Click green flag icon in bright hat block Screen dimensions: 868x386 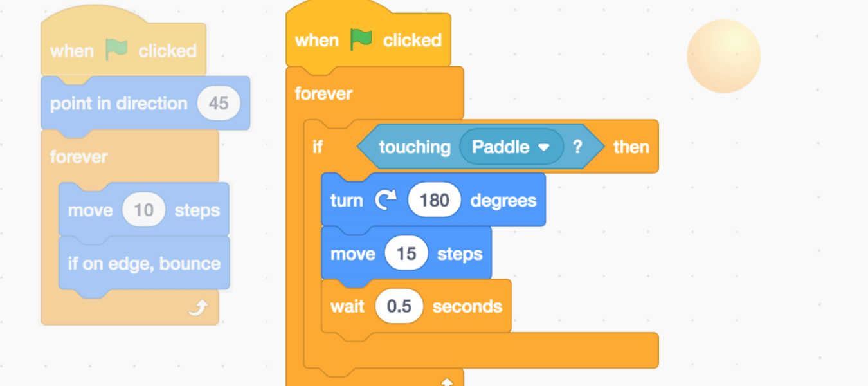[361, 40]
